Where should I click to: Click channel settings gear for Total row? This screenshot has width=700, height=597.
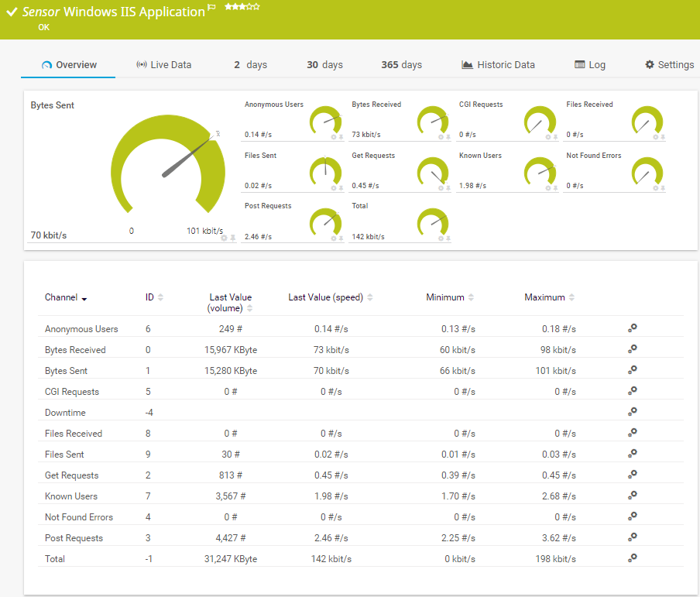(x=632, y=558)
